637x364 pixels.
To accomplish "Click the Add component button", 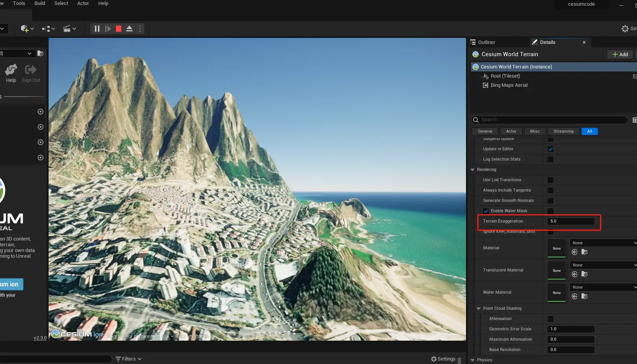I will click(620, 55).
